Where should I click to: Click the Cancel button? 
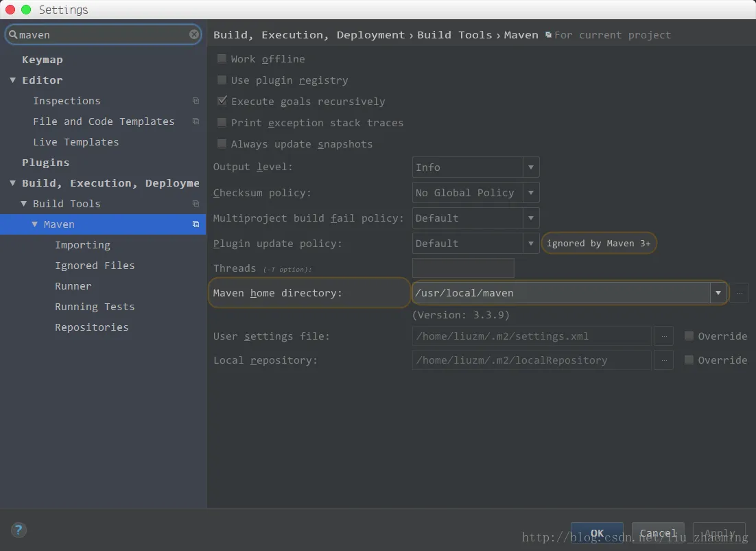coord(658,533)
